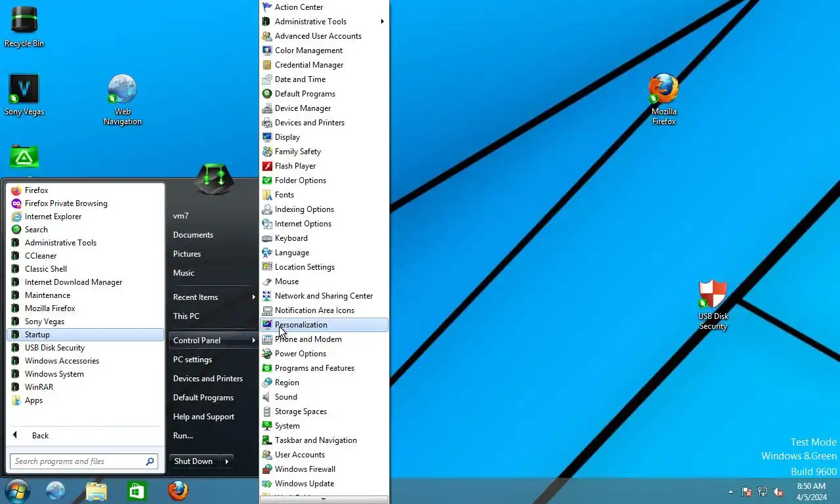
Task: Click the Start orb button
Action: (18, 490)
